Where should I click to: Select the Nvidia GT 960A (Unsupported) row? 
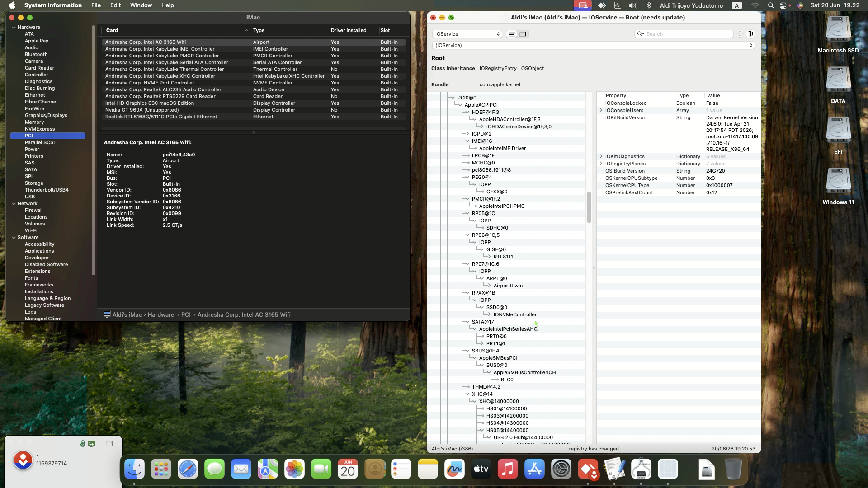click(x=254, y=110)
